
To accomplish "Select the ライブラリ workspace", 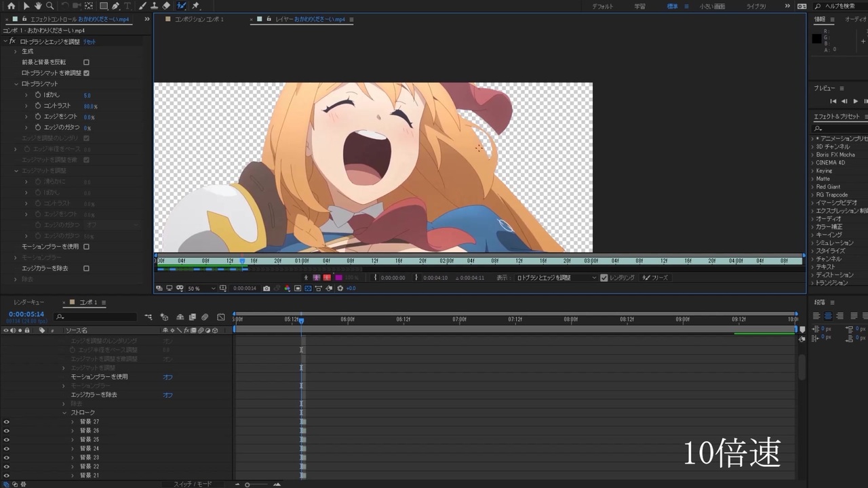I will point(756,6).
